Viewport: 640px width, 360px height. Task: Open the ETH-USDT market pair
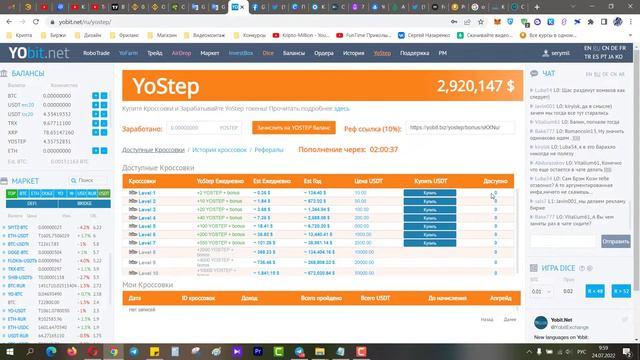click(18, 236)
